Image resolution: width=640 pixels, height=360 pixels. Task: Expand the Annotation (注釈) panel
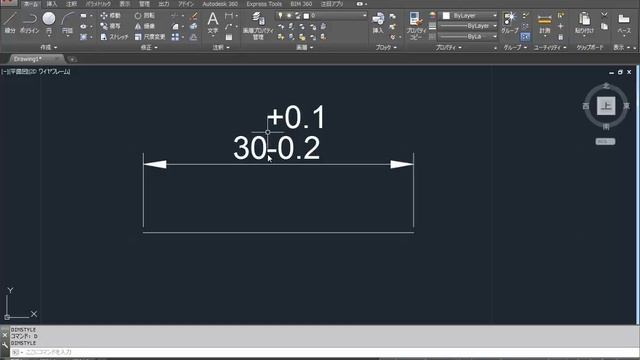221,47
